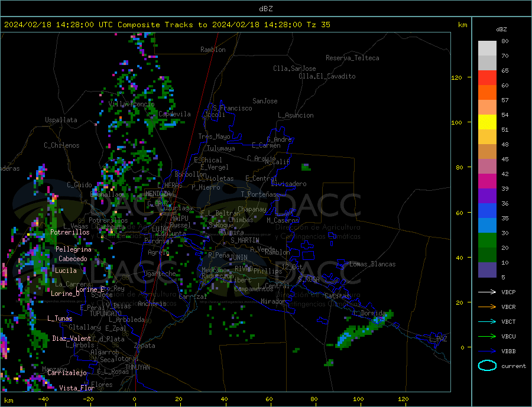Click the 'dBZ' title at window top
The height and width of the screenshot is (407, 532).
pyautogui.click(x=265, y=9)
